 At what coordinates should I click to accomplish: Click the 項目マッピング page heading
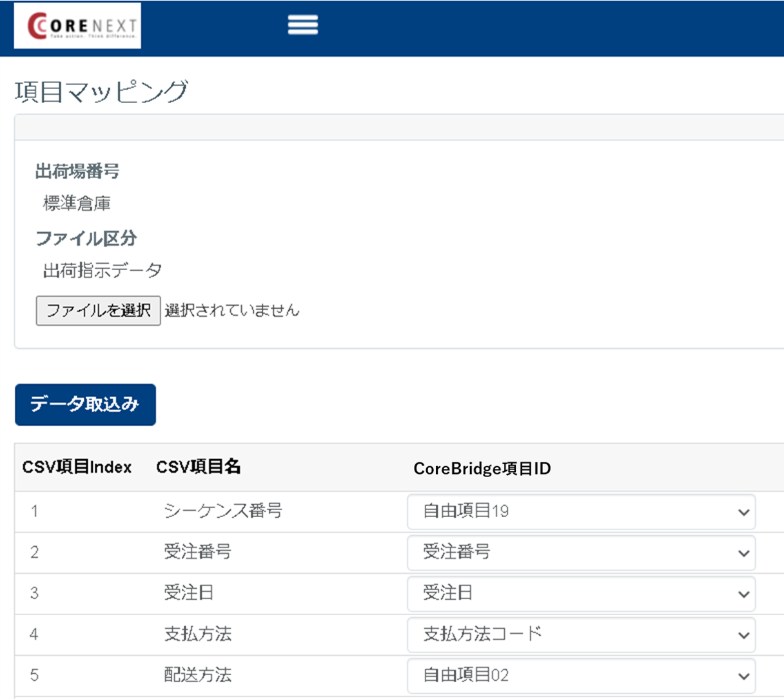pos(101,92)
